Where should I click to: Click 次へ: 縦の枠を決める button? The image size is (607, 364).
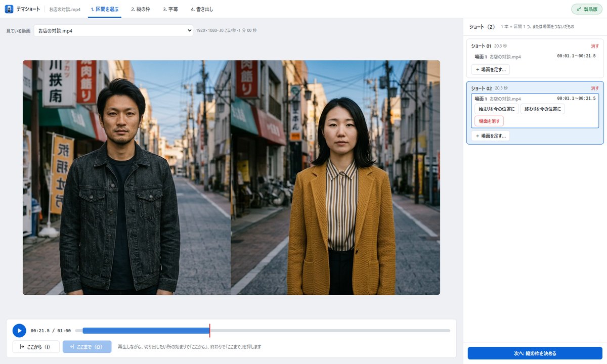tap(535, 353)
